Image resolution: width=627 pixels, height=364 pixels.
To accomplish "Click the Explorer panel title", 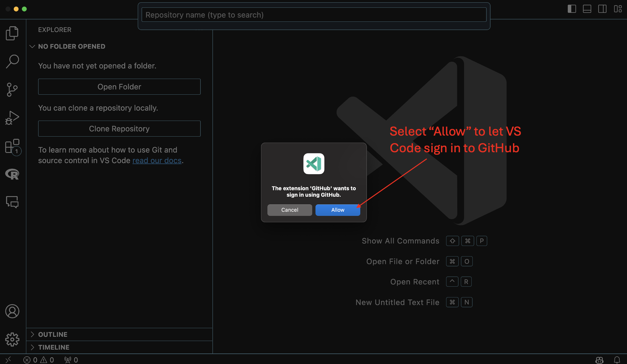I will [55, 30].
